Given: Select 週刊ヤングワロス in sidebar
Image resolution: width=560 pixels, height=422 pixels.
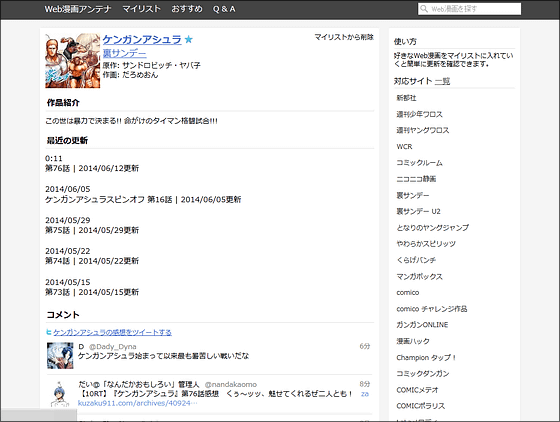Looking at the screenshot, I should tap(422, 130).
